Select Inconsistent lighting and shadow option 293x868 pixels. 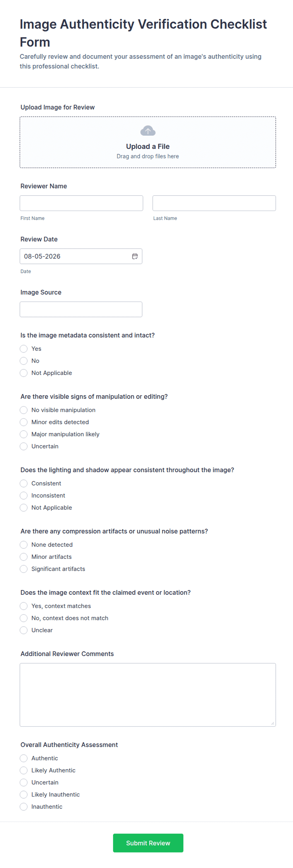pos(24,496)
